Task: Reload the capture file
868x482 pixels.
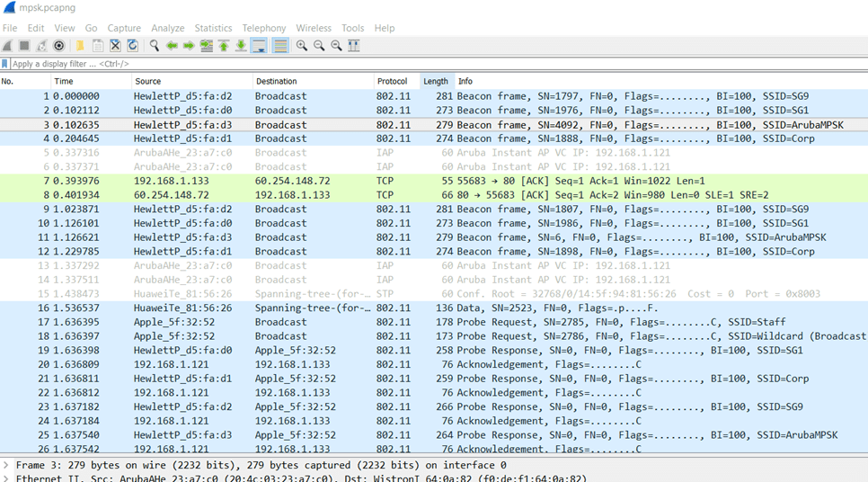Action: pos(132,46)
